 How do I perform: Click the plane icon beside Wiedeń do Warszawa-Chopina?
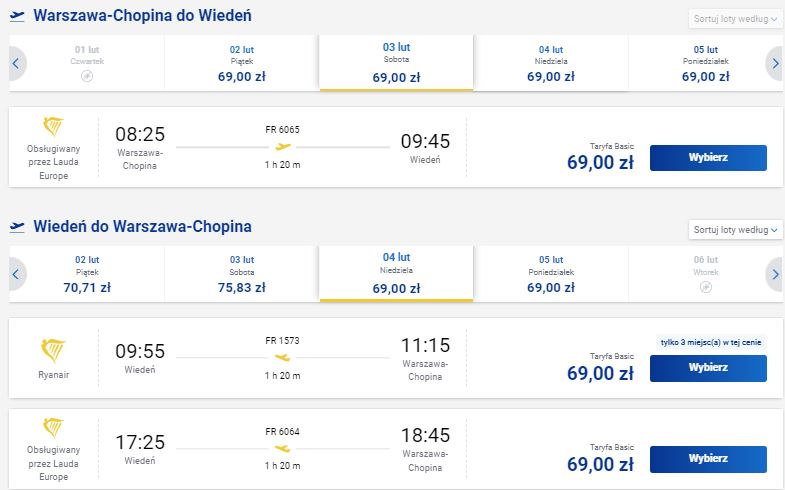[17, 227]
